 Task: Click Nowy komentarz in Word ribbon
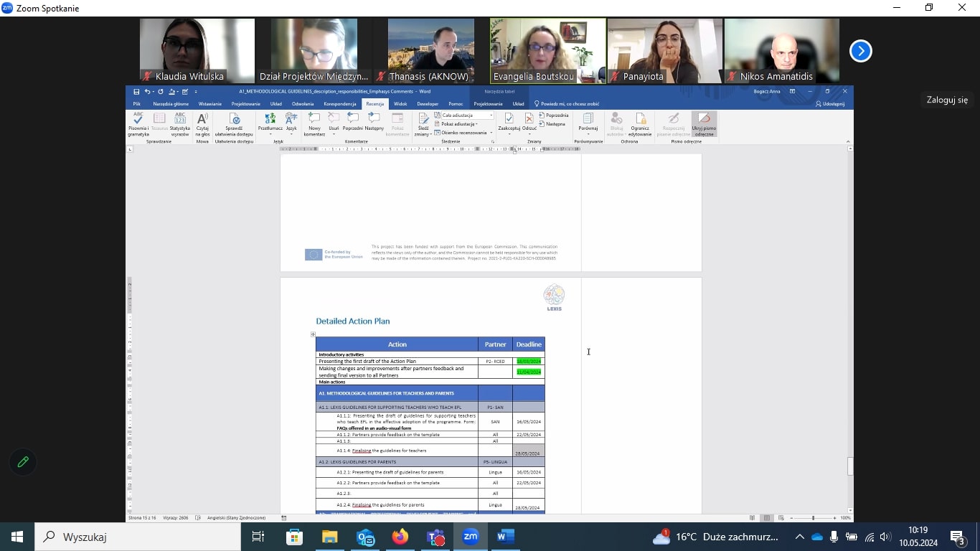[x=314, y=124]
